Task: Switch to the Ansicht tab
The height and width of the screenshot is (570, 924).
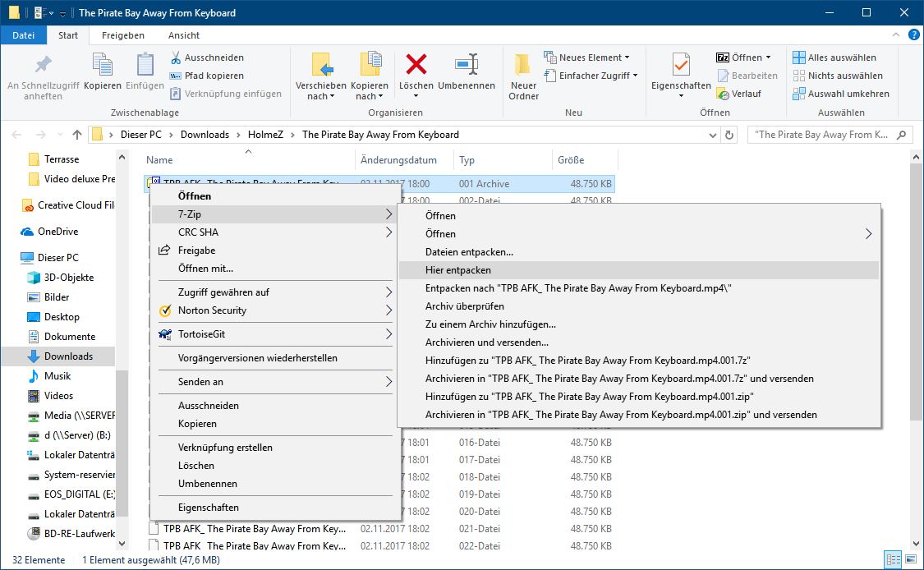Action: pyautogui.click(x=184, y=35)
